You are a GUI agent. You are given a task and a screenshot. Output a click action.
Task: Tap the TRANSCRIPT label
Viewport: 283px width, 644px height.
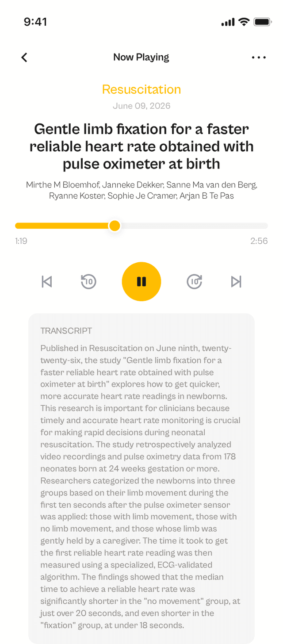pos(66,331)
